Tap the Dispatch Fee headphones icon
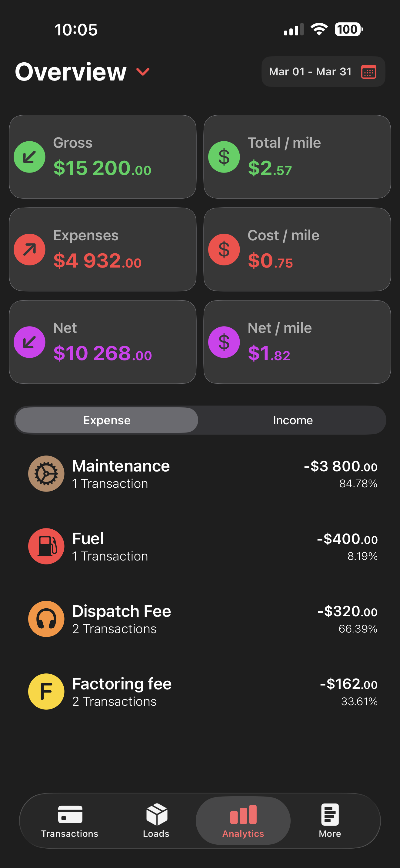The height and width of the screenshot is (868, 400). pyautogui.click(x=46, y=619)
